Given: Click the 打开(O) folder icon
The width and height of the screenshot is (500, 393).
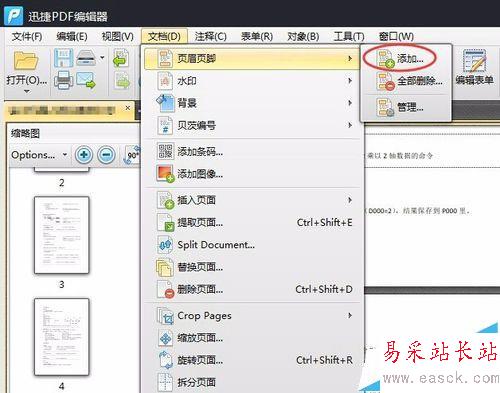Looking at the screenshot, I should pyautogui.click(x=26, y=61).
